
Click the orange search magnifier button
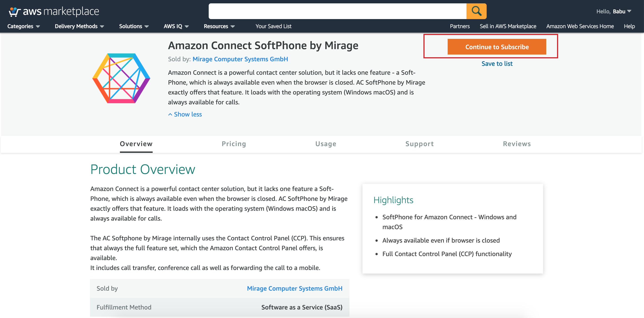(476, 11)
